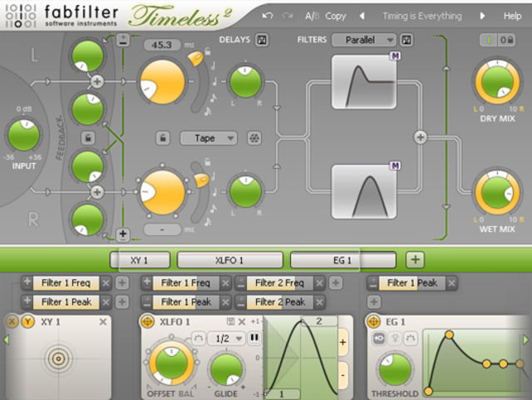Click the first trigger icon in EG 1
The image size is (532, 400).
pos(379,338)
